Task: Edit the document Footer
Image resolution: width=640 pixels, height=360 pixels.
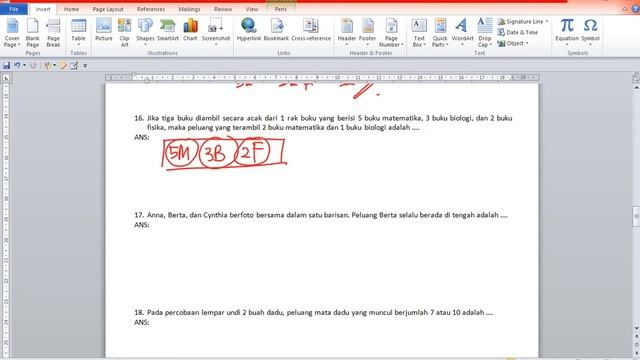Action: pos(367,32)
